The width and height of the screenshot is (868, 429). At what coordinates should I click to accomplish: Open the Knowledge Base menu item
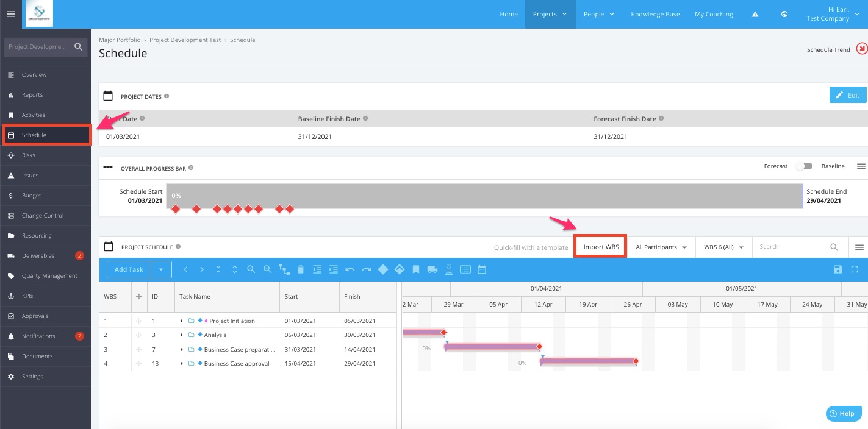click(655, 14)
